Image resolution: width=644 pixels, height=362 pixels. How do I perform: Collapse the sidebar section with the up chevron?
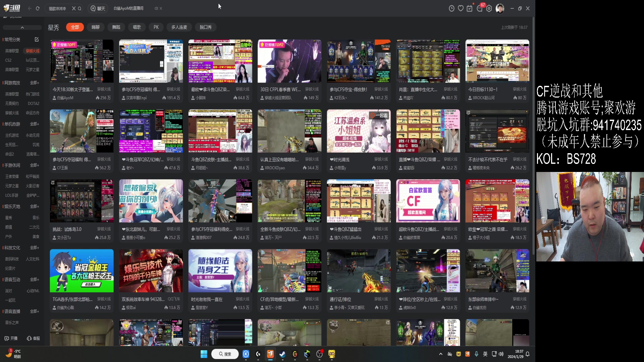pyautogui.click(x=22, y=27)
